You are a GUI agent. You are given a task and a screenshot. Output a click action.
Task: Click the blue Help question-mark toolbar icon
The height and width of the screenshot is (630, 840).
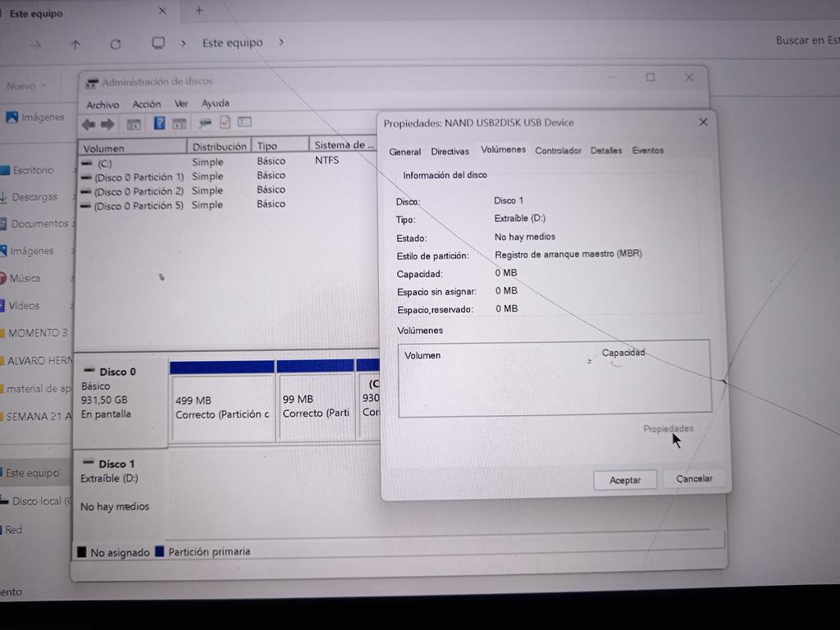[x=159, y=124]
